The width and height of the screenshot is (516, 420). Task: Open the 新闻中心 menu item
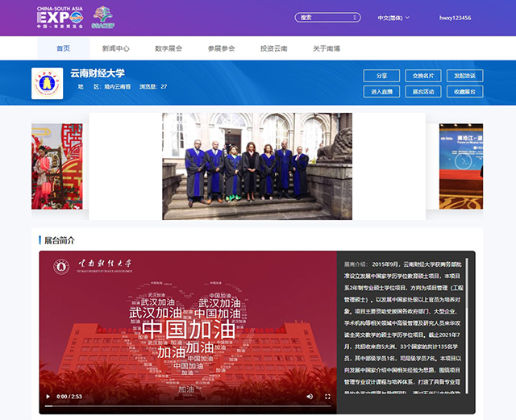click(116, 48)
